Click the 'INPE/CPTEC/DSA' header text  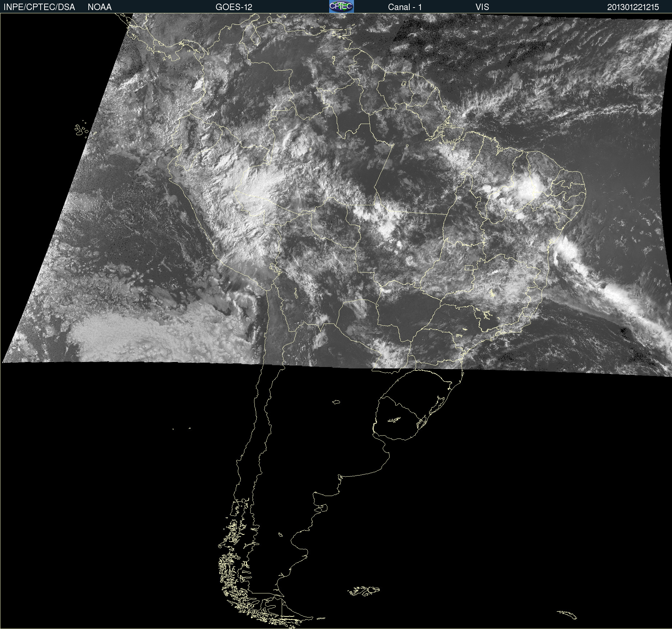tap(39, 7)
